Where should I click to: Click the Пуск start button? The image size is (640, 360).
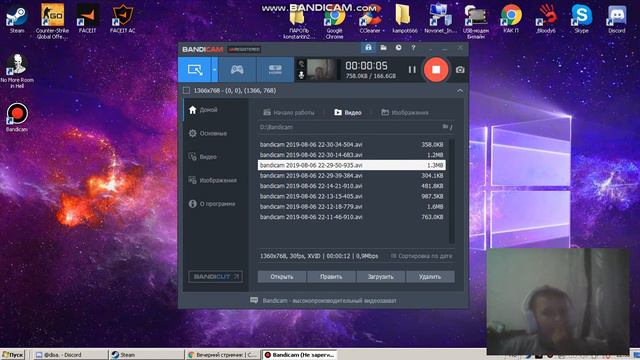(x=13, y=355)
